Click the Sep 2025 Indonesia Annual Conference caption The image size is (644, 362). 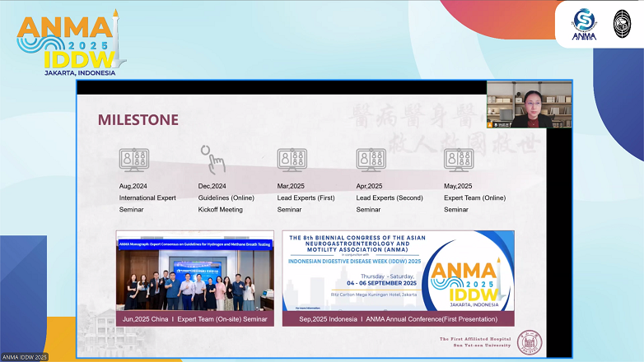pyautogui.click(x=398, y=319)
